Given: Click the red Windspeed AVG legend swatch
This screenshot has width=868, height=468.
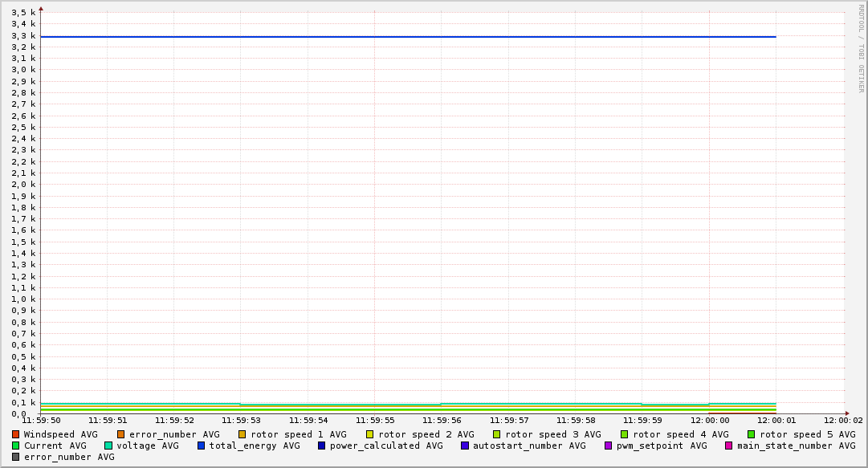Looking at the screenshot, I should [x=15, y=434].
